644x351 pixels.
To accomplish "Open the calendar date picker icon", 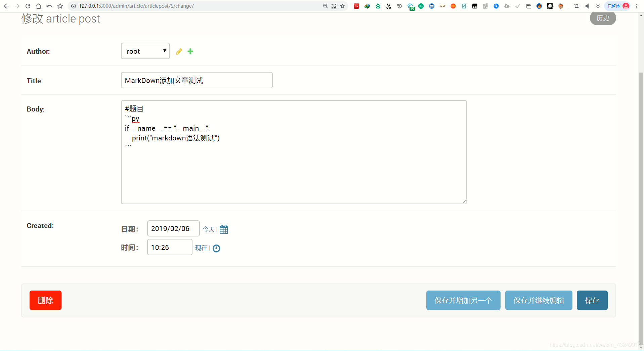I will click(224, 229).
